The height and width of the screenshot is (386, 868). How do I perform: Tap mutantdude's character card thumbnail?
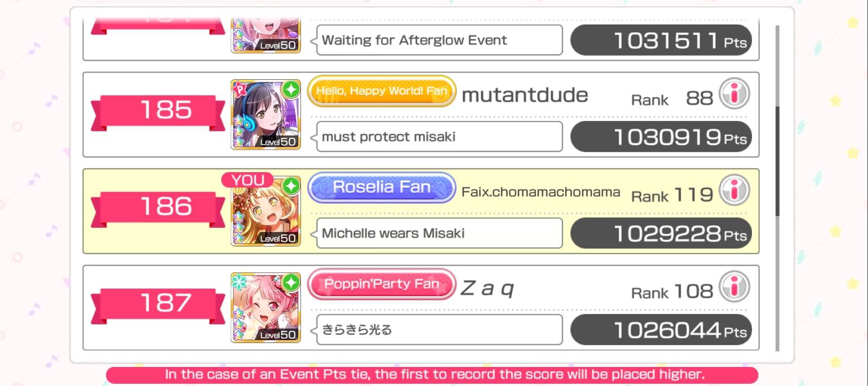[266, 115]
